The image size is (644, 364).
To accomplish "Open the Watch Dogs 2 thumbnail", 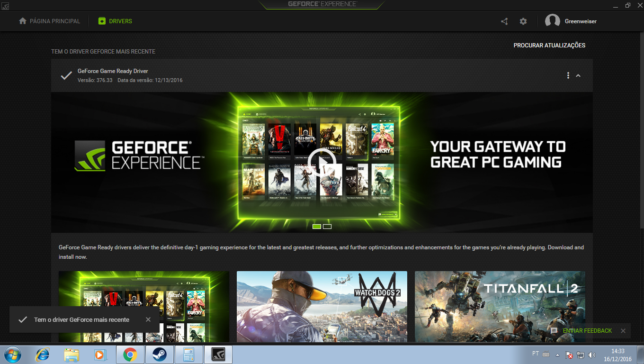I will coord(322,307).
